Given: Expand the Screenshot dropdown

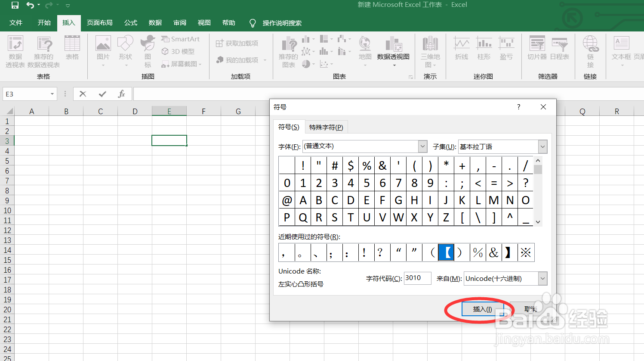Looking at the screenshot, I should 200,64.
